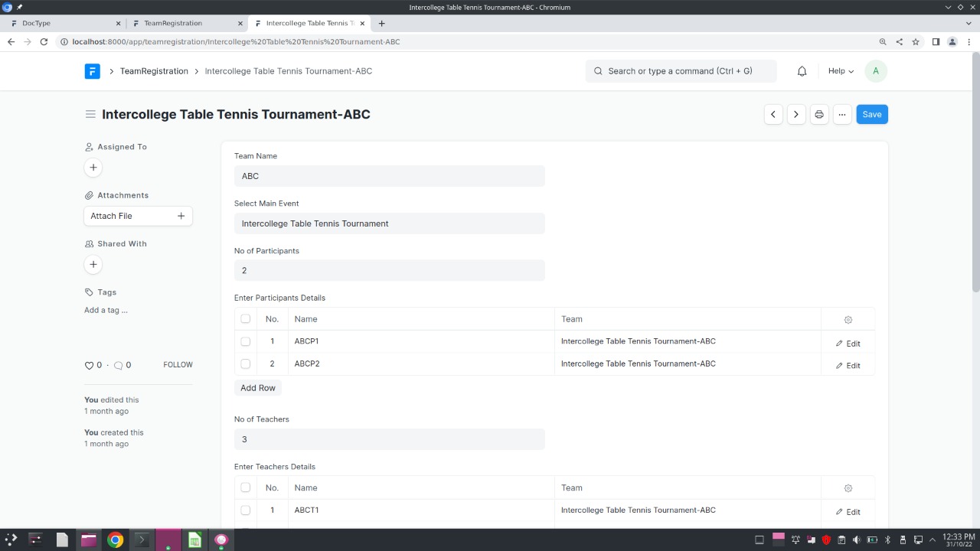The image size is (980, 551).
Task: Share this page icon in address bar
Action: coord(900,42)
